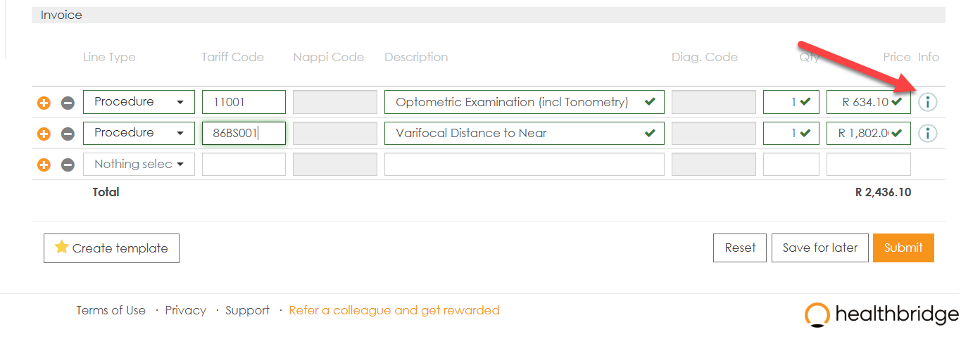Click the plus icon on the empty row
This screenshot has height=339, width=980.
click(44, 165)
